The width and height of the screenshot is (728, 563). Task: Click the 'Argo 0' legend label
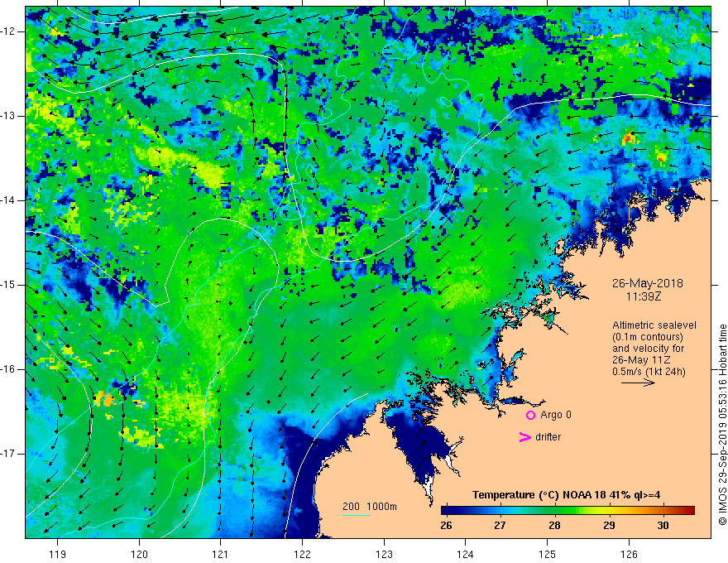coord(556,415)
